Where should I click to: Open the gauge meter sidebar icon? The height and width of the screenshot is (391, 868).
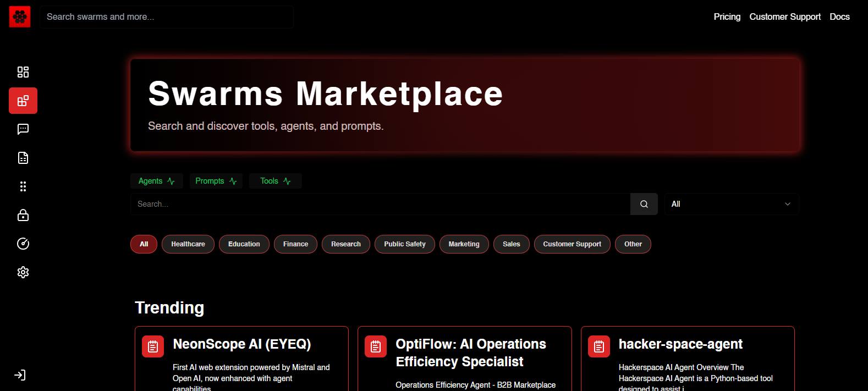coord(23,244)
